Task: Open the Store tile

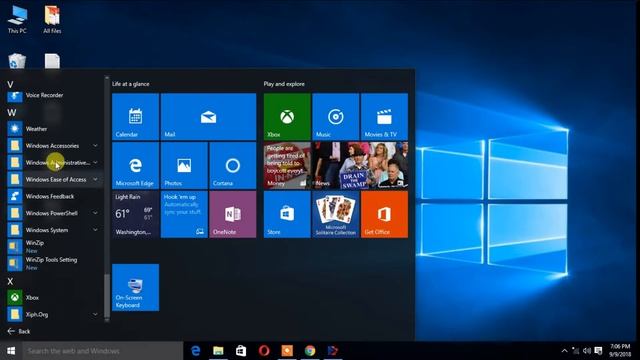Action: tap(287, 214)
